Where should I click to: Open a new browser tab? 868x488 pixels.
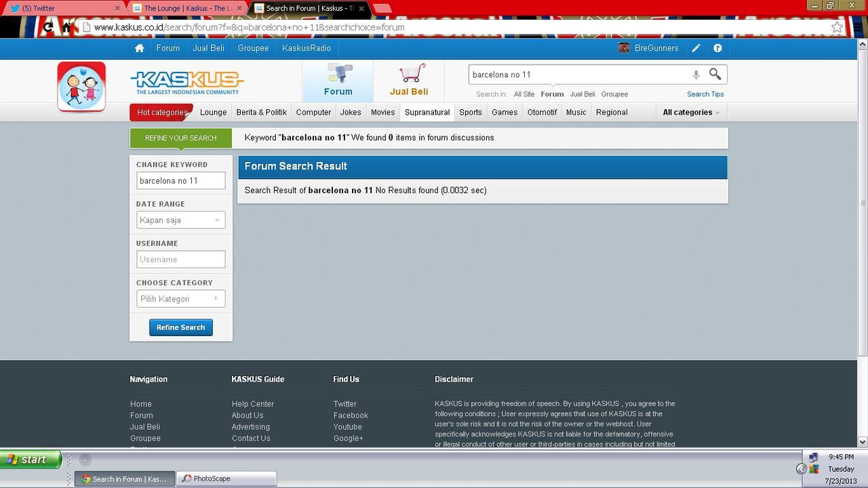coord(382,8)
